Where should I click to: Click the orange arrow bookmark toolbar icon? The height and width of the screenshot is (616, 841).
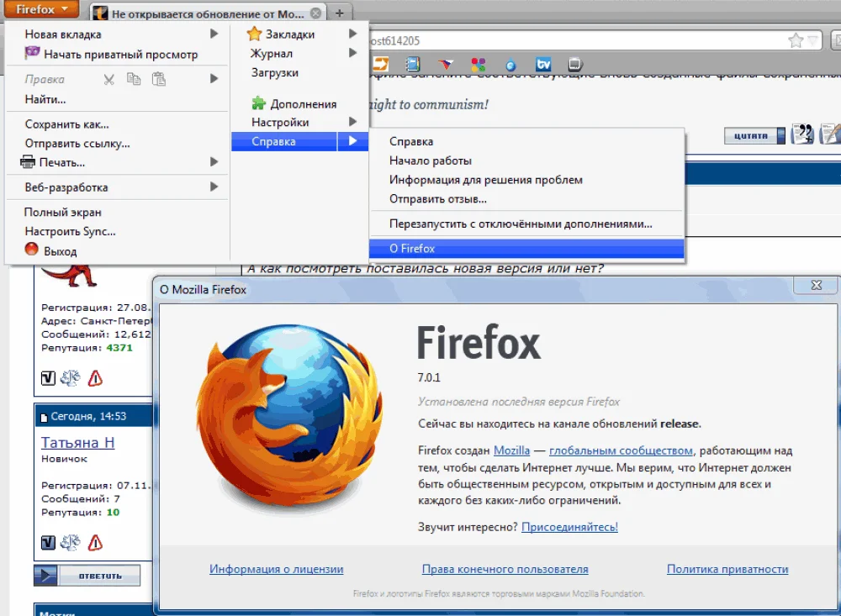(x=380, y=65)
